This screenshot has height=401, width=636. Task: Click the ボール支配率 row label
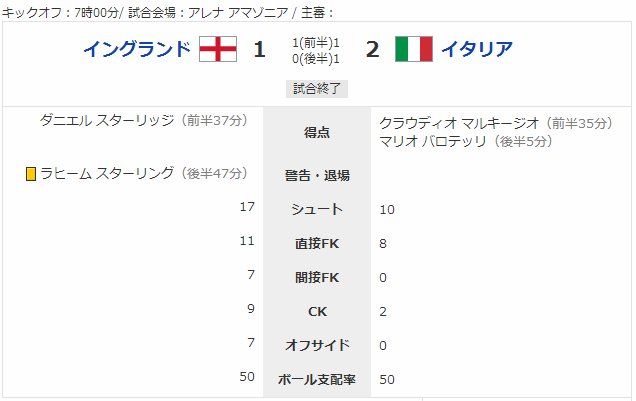pyautogui.click(x=317, y=380)
